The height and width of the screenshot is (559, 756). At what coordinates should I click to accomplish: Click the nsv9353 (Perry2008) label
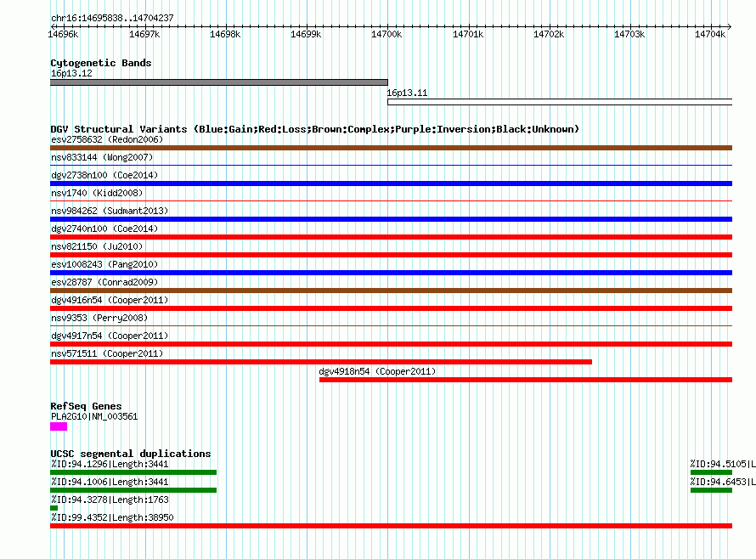99,318
